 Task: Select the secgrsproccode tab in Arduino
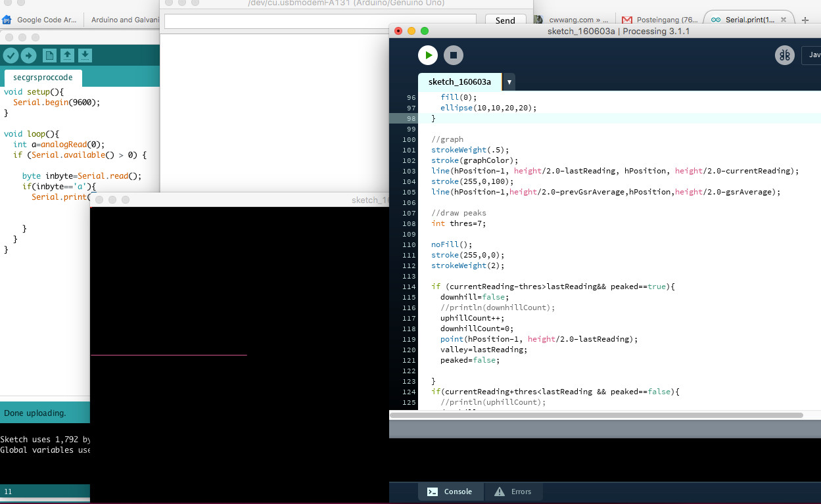tap(43, 77)
